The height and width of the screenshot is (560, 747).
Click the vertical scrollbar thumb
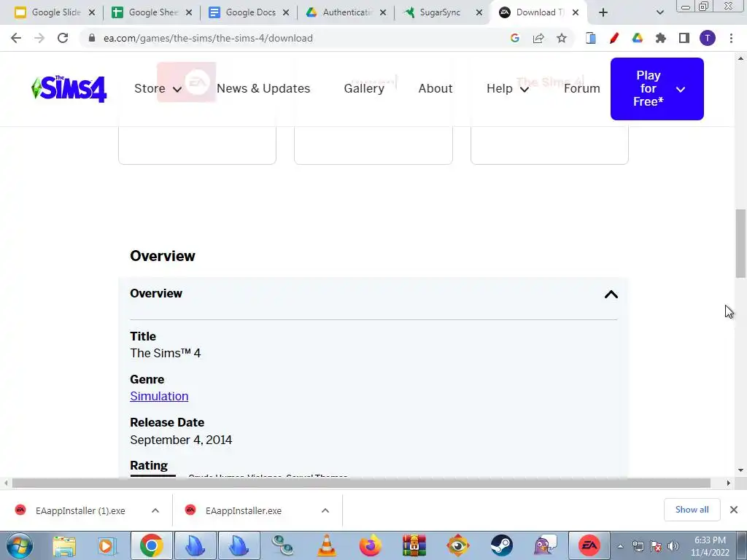pyautogui.click(x=740, y=243)
